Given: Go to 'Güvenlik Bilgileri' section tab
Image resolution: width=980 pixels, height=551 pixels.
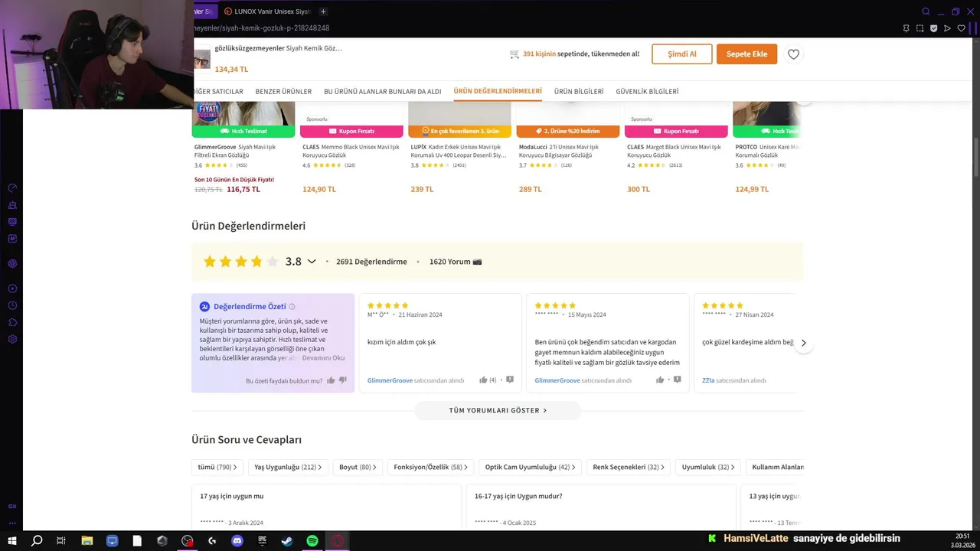Looking at the screenshot, I should click(x=647, y=91).
